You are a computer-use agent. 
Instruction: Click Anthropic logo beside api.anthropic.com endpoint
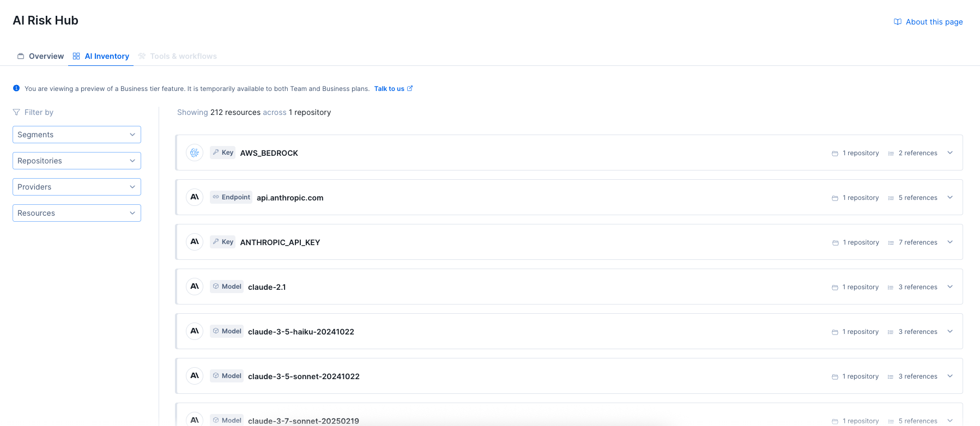click(x=195, y=197)
